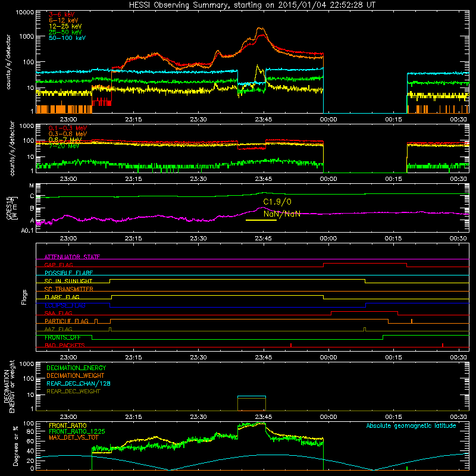Select the 25-50 keV legend label

click(65, 32)
